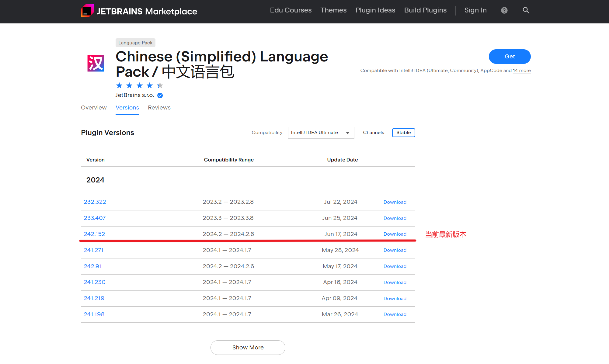Click the JetBrains Marketplace logo icon
The height and width of the screenshot is (364, 609).
click(x=87, y=11)
